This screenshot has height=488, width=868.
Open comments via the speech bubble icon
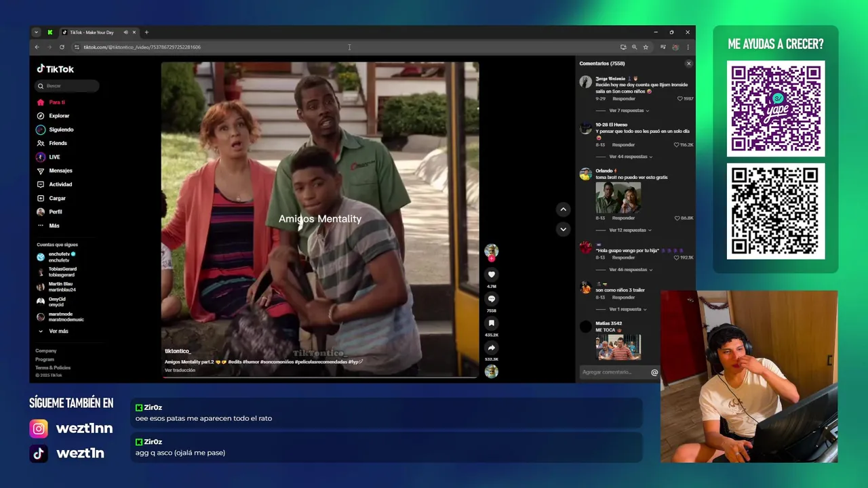pos(492,299)
